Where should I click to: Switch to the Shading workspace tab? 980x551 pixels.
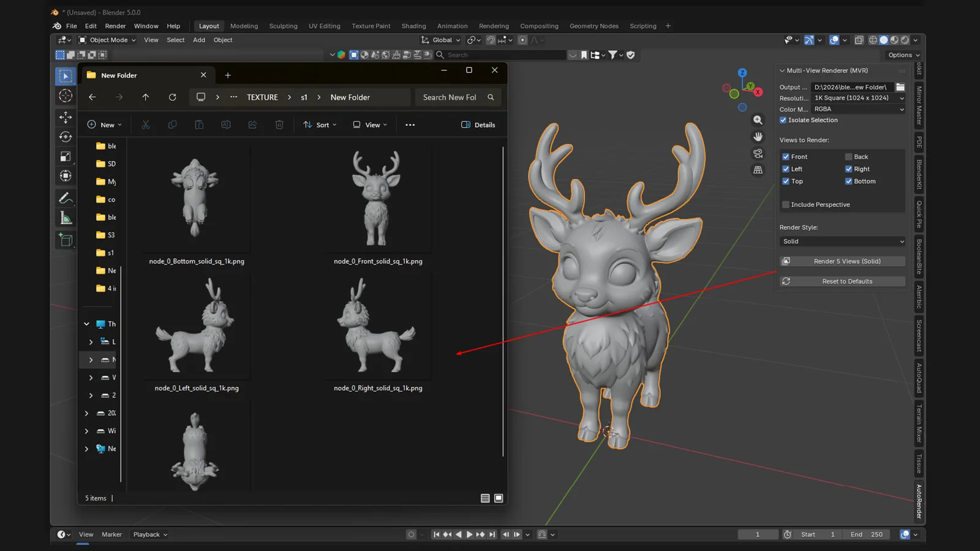click(413, 26)
